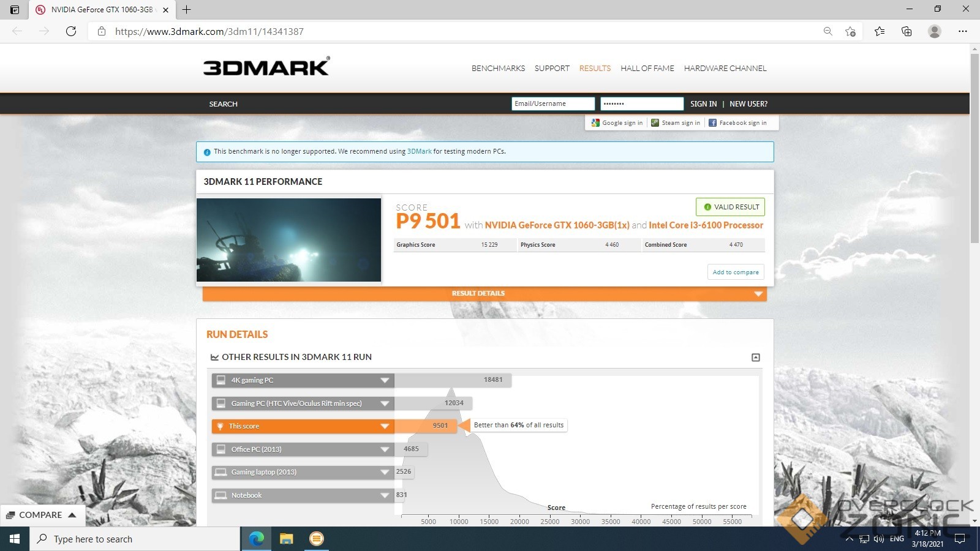Click the network icon in system tray
The width and height of the screenshot is (980, 551).
864,539
